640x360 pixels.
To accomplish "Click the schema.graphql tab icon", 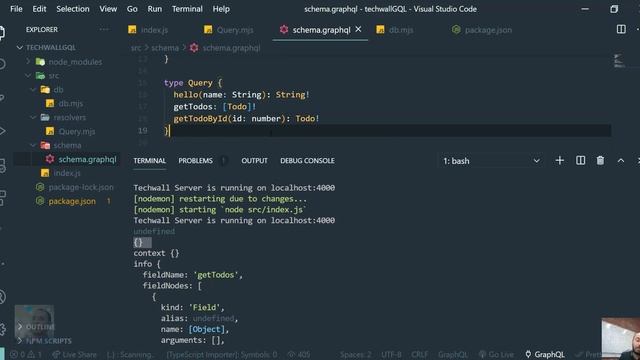I will click(284, 29).
